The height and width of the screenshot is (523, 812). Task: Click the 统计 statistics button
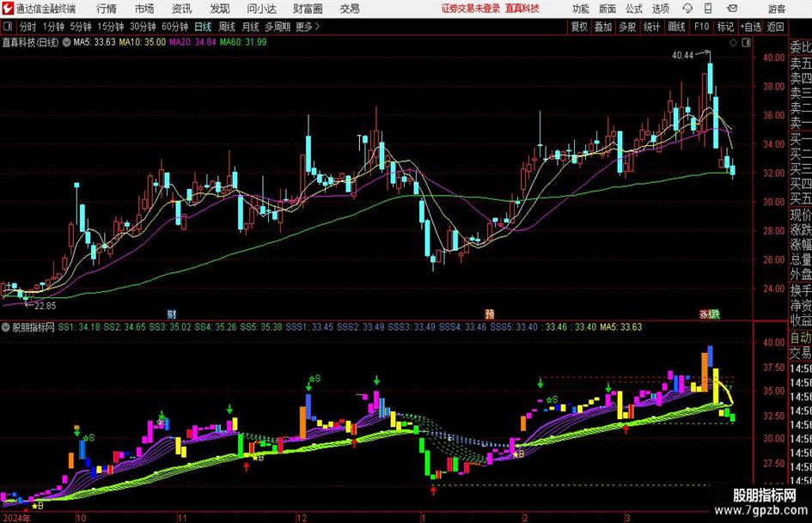click(x=651, y=27)
